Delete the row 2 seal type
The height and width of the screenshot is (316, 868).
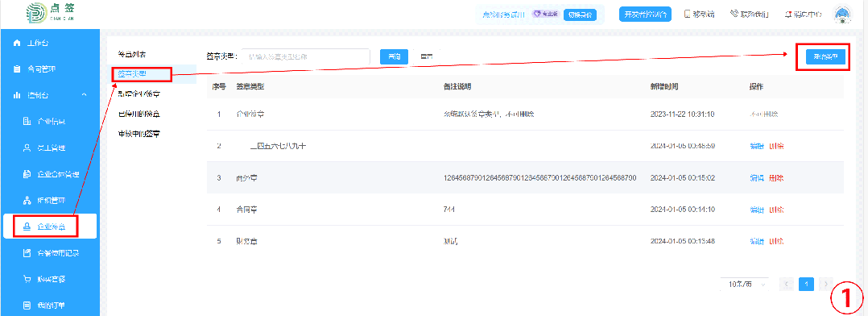coord(777,147)
